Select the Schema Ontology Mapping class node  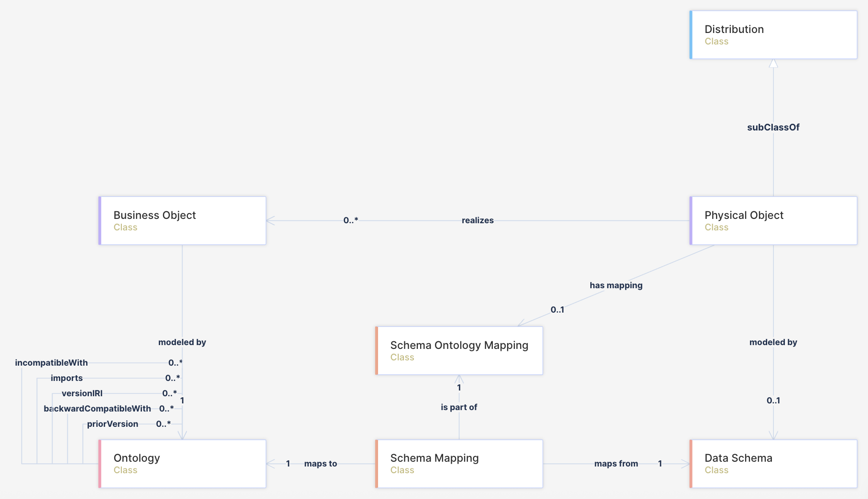click(x=459, y=351)
